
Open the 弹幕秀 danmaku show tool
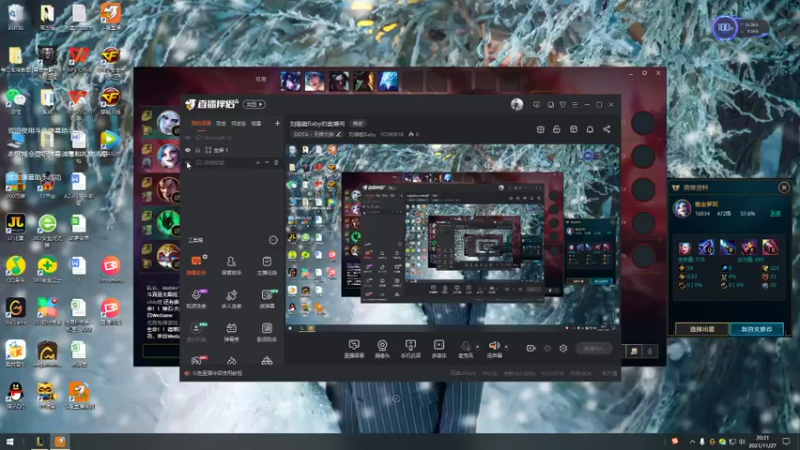pos(231,332)
